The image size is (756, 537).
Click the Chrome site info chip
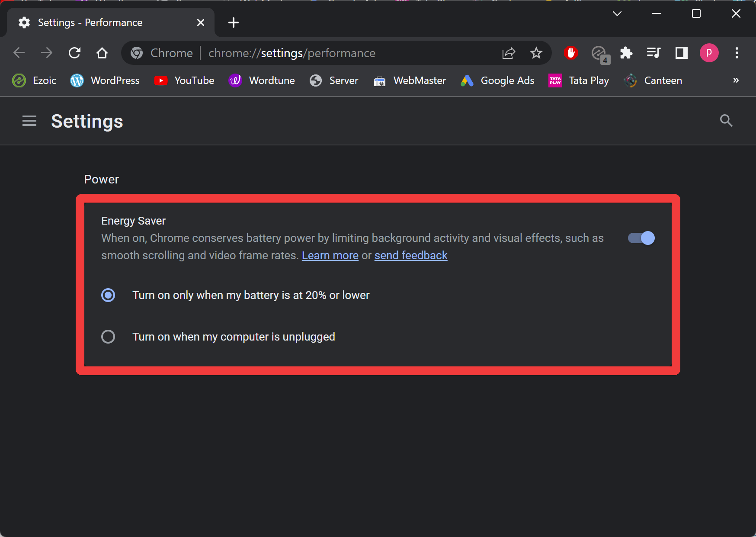click(162, 53)
